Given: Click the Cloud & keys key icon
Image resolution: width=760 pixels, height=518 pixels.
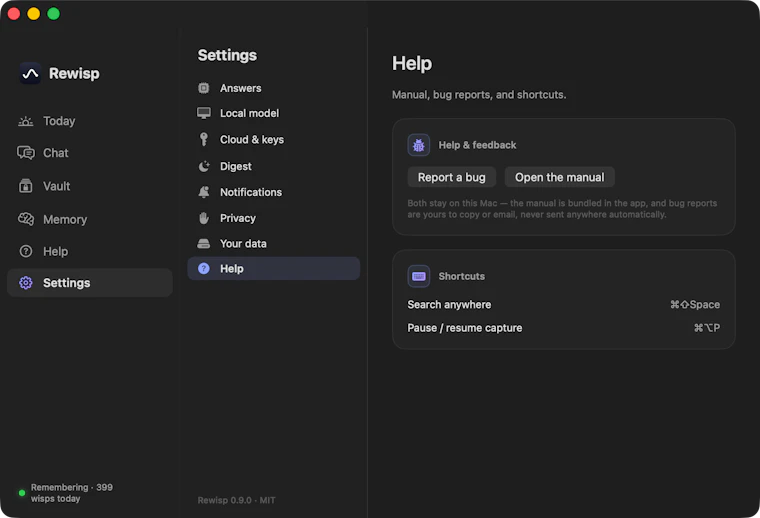Looking at the screenshot, I should [x=204, y=139].
